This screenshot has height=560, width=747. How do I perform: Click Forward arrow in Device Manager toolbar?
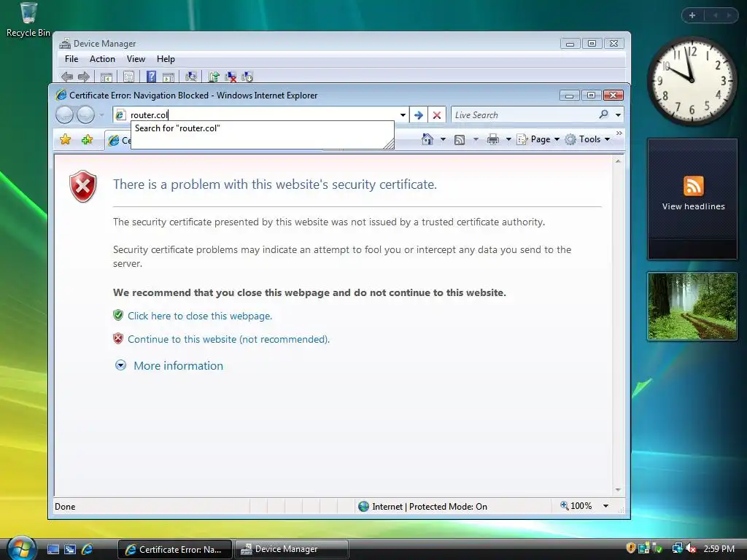coord(84,77)
